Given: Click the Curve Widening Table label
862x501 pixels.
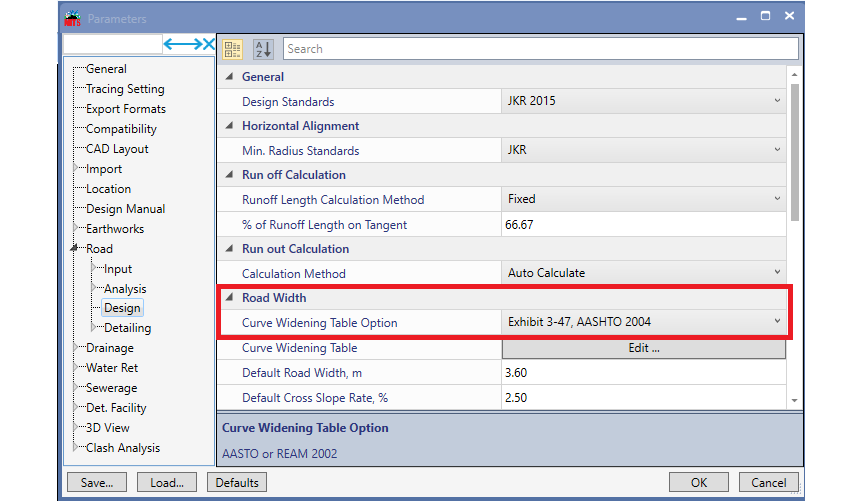Looking at the screenshot, I should (300, 348).
